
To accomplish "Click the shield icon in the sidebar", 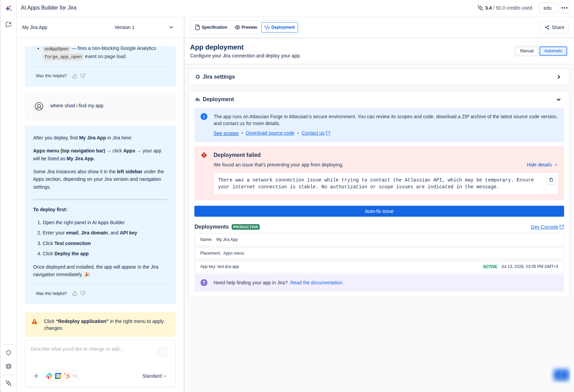I will (x=9, y=353).
